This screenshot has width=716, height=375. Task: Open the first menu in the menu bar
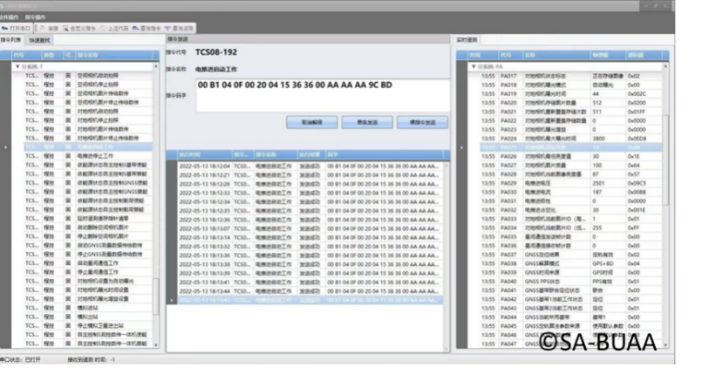coord(9,17)
